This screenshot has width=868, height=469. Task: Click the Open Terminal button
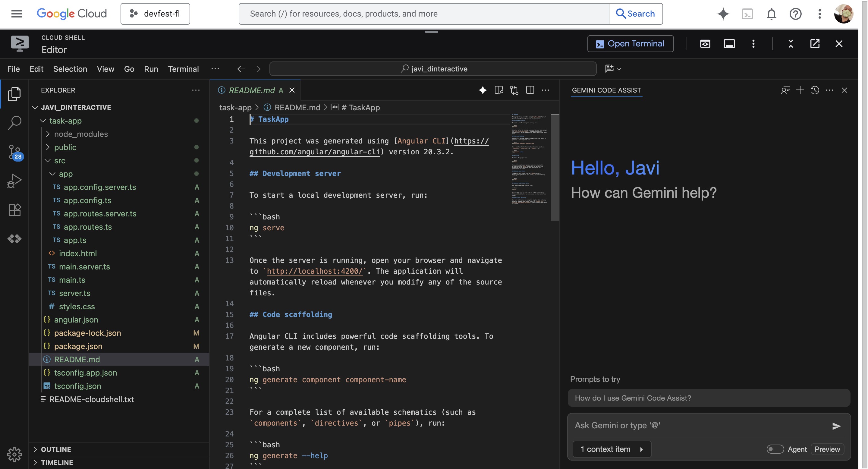point(630,43)
